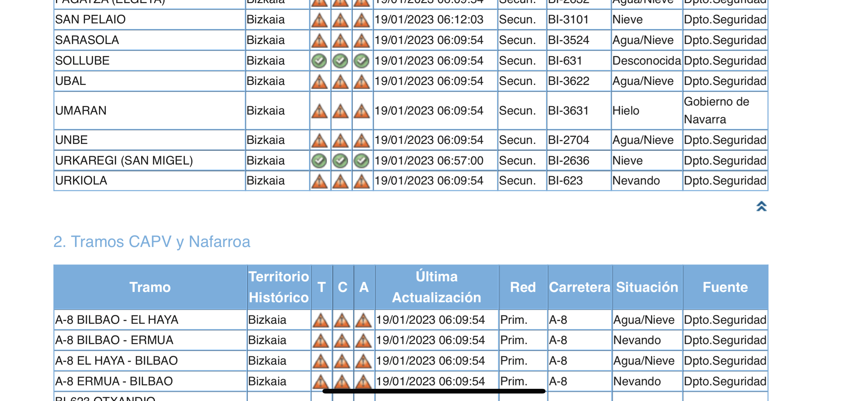Click the Fuente column header
This screenshot has width=868, height=401.
point(725,287)
